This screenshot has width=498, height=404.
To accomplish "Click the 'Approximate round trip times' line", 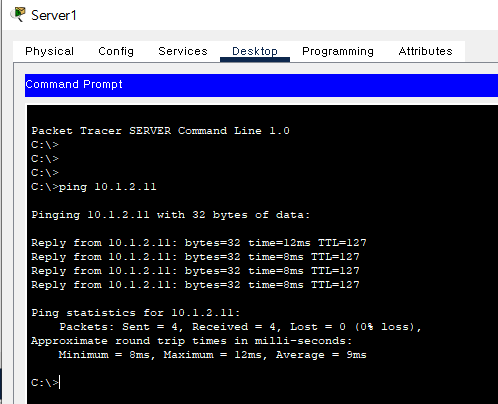I will point(192,341).
